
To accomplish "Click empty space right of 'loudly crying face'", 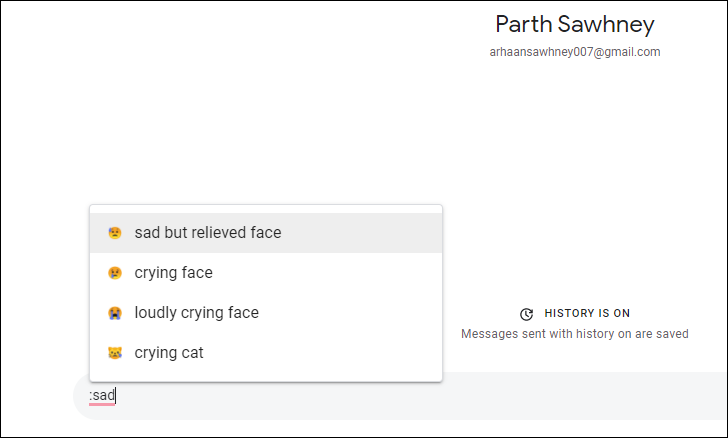I will (351, 313).
